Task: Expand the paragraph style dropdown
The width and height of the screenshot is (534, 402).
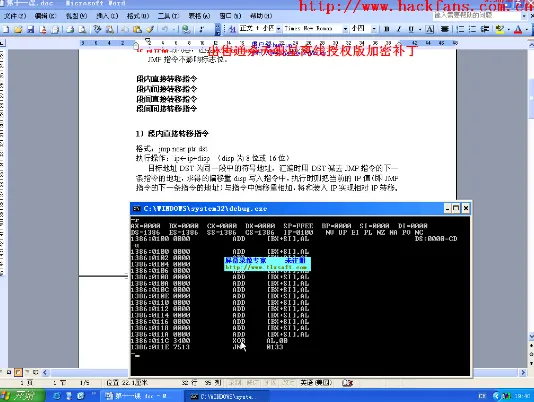Action: pos(279,29)
